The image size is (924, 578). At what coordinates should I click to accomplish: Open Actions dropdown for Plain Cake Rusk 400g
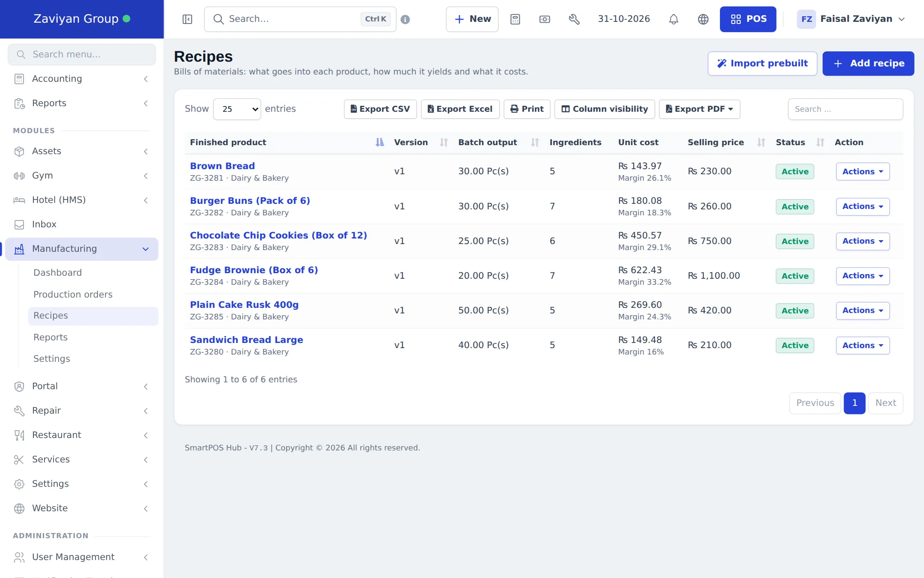[863, 310]
